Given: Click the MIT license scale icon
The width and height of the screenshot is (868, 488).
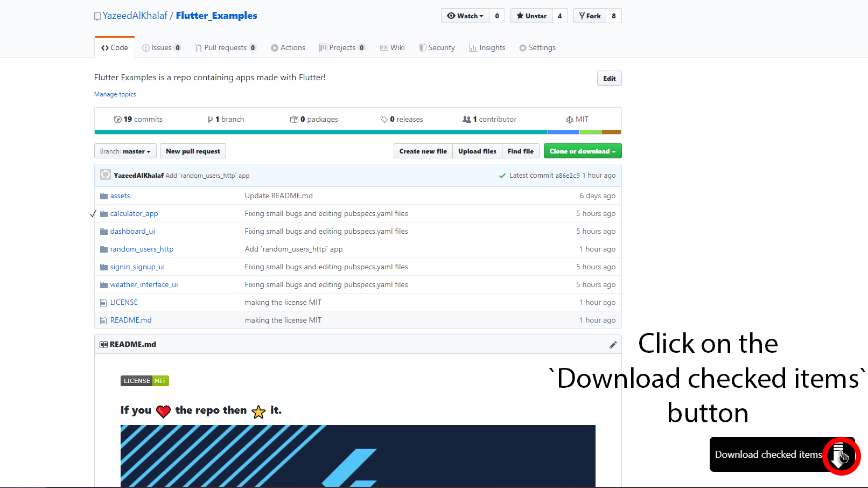Looking at the screenshot, I should click(x=570, y=120).
